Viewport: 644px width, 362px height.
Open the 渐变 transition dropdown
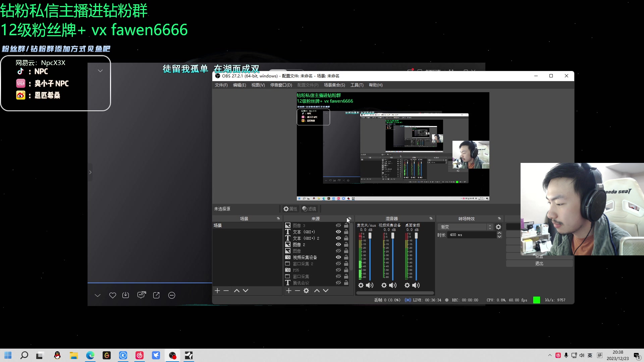(x=465, y=227)
